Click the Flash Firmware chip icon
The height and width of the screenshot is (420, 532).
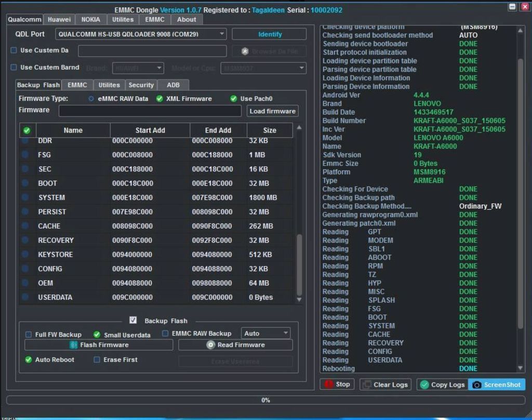coord(73,345)
